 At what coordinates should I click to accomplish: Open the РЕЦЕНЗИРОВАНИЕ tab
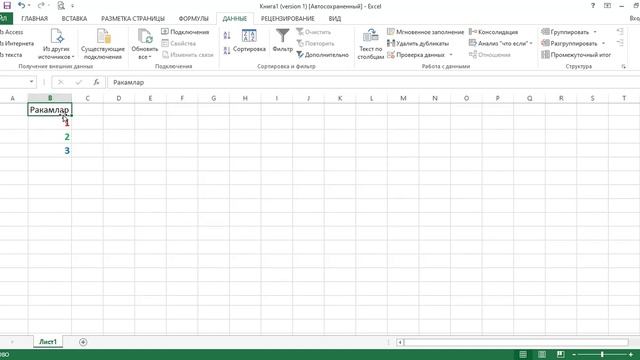[x=288, y=19]
